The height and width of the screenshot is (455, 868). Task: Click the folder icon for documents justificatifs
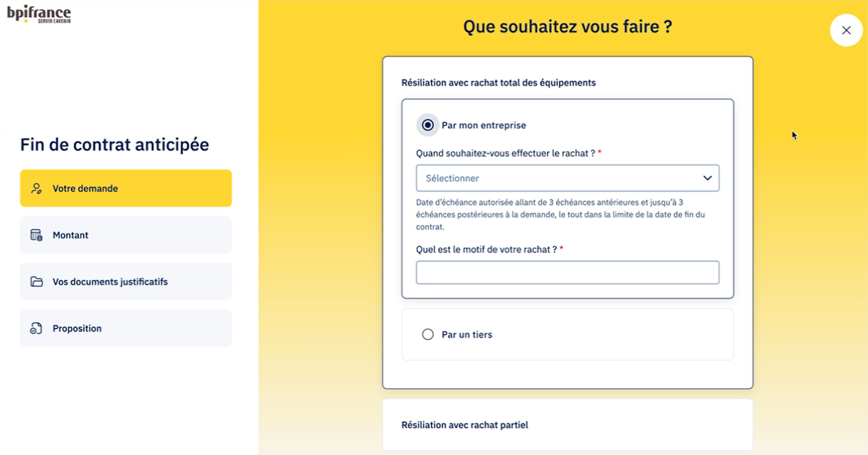click(37, 282)
